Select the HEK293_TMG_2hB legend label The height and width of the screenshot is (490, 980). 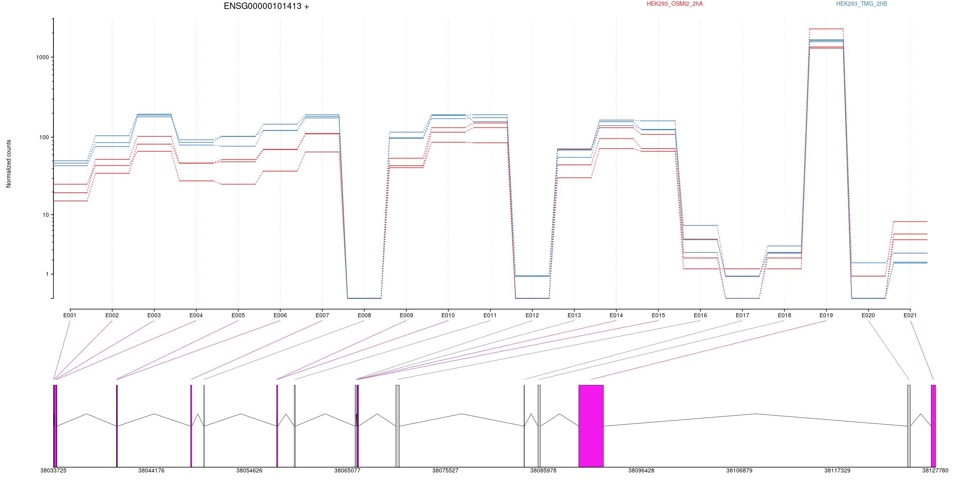pos(862,4)
